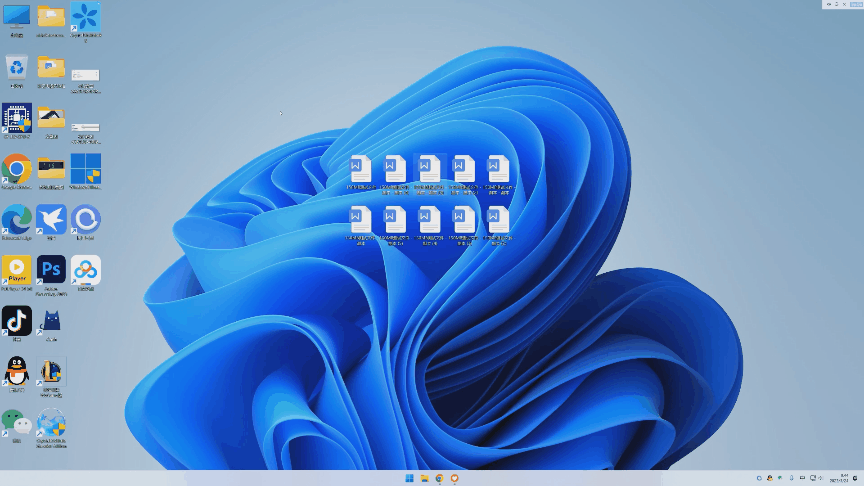This screenshot has width=864, height=486.
Task: Select the League of Legends shortcut
Action: point(51,371)
